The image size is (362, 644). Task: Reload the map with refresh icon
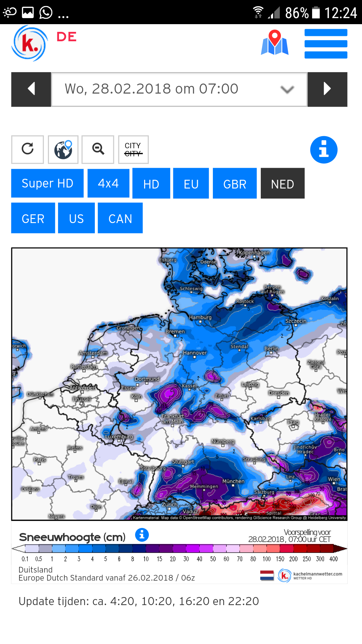pos(27,149)
